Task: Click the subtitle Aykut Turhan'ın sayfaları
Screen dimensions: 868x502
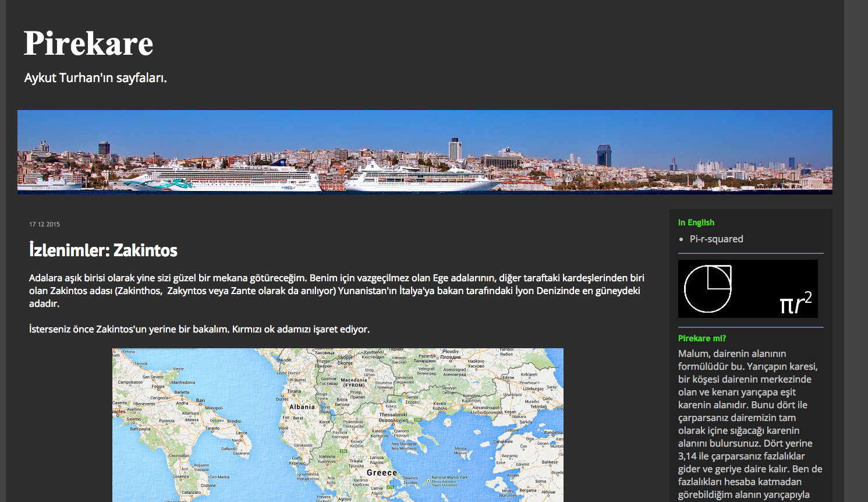Action: [x=95, y=78]
